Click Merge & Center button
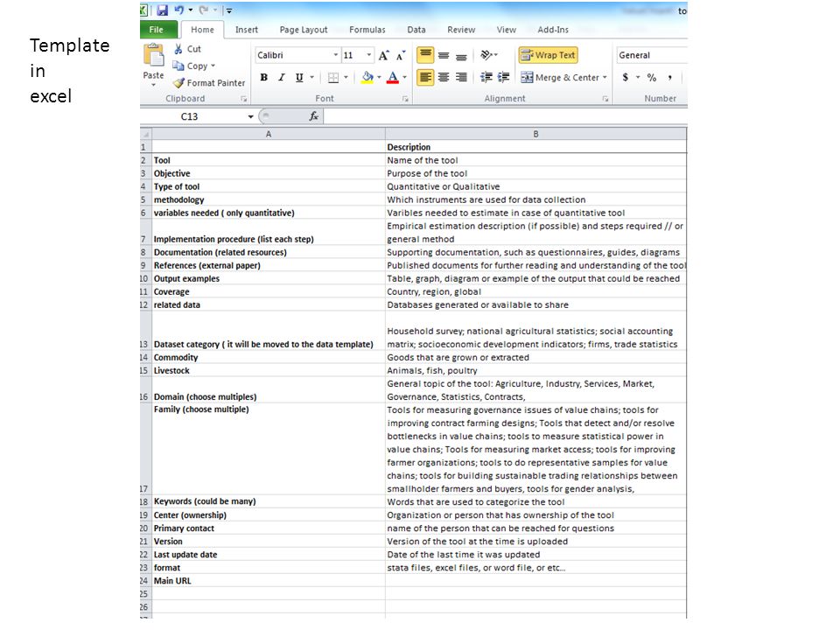840x630 pixels. pyautogui.click(x=560, y=78)
